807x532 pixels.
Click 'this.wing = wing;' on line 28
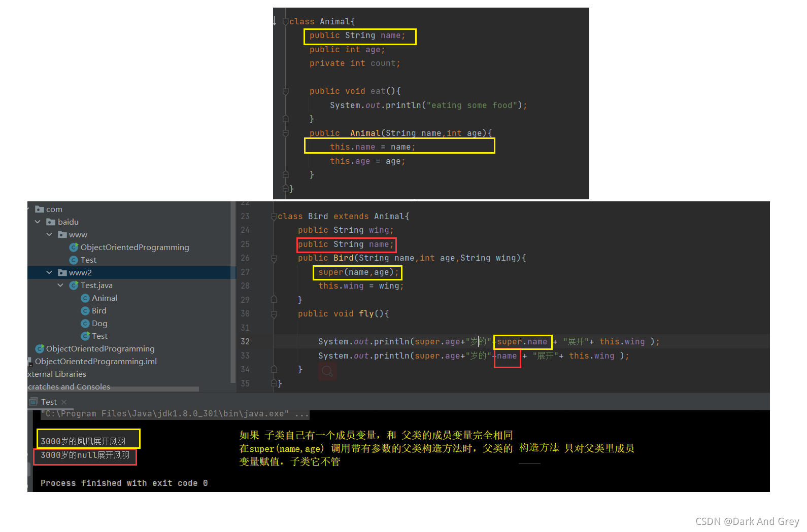(x=361, y=286)
